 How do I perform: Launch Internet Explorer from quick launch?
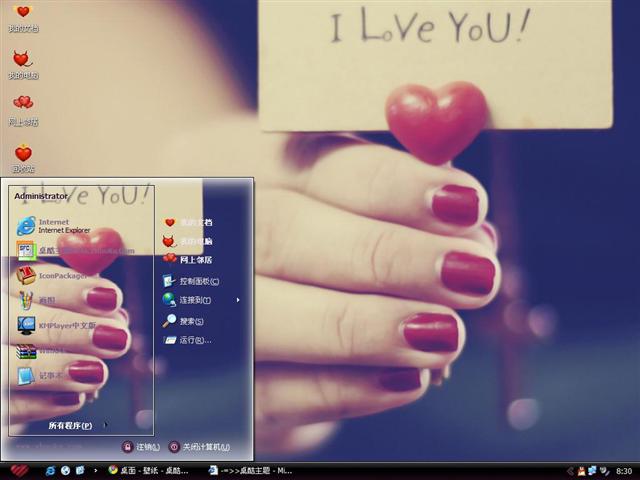click(x=50, y=471)
